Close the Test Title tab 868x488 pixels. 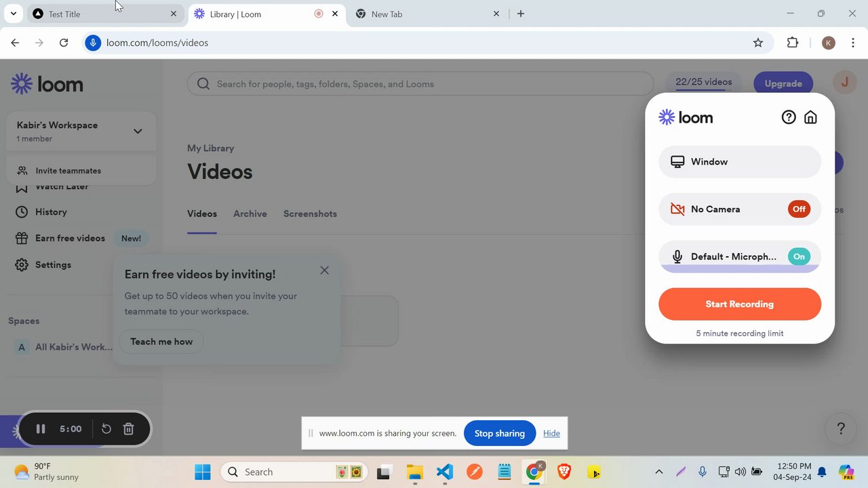coord(174,14)
